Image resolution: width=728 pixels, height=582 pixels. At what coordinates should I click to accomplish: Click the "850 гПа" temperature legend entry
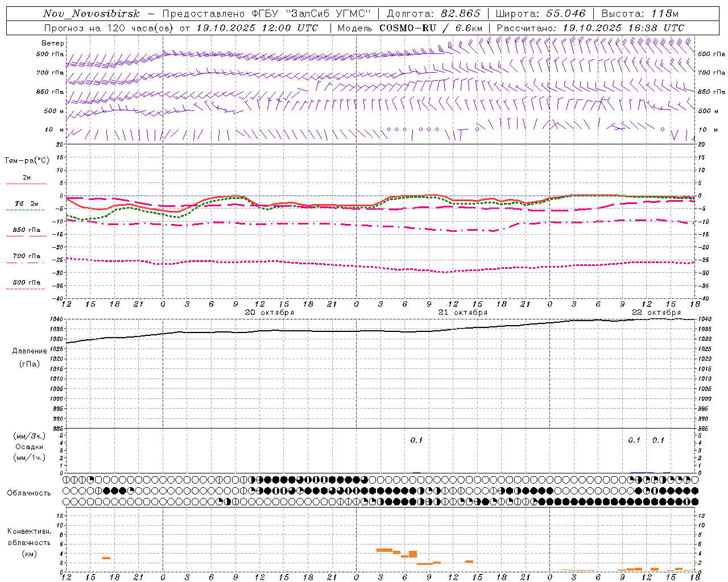click(x=27, y=230)
